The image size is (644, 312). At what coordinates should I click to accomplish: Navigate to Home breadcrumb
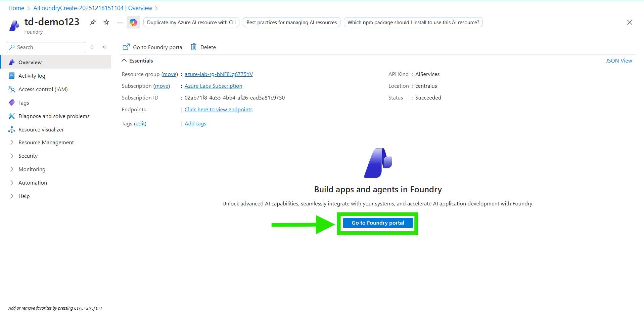coord(16,8)
